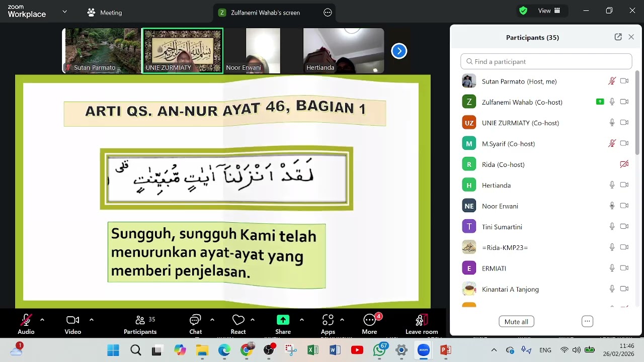This screenshot has height=362, width=644.
Task: Open Zoom Workplace dropdown chevron
Action: [x=65, y=11]
